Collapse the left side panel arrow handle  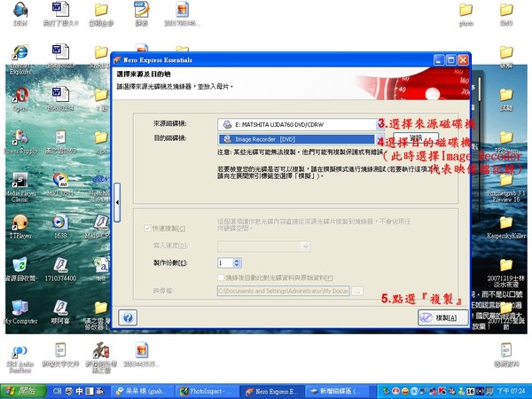pos(117,202)
